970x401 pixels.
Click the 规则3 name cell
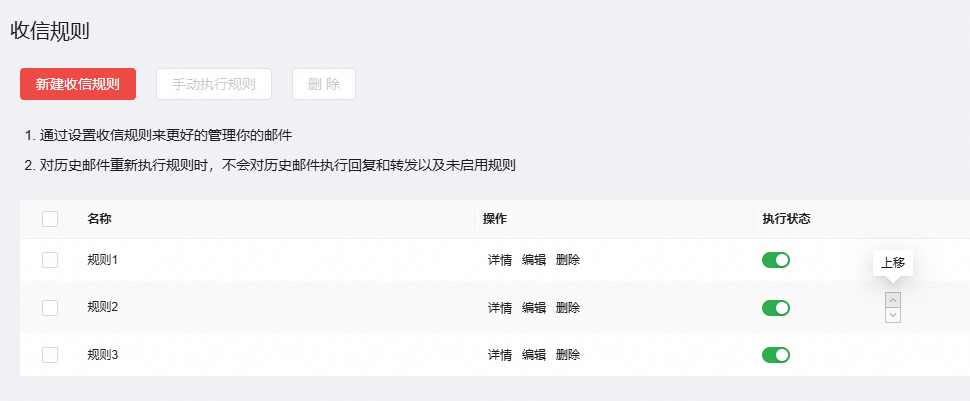[103, 354]
